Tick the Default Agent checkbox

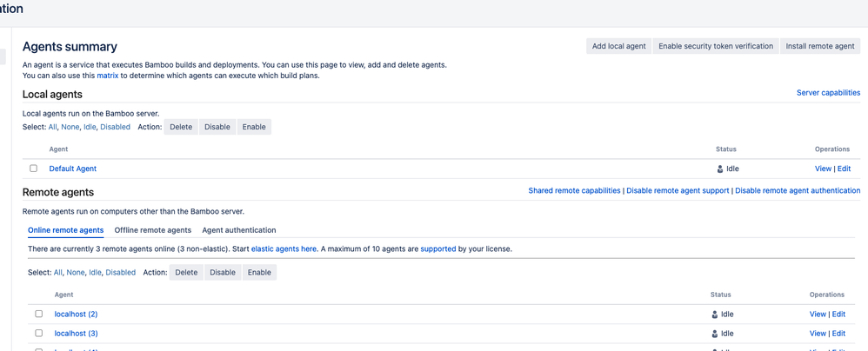pyautogui.click(x=34, y=169)
